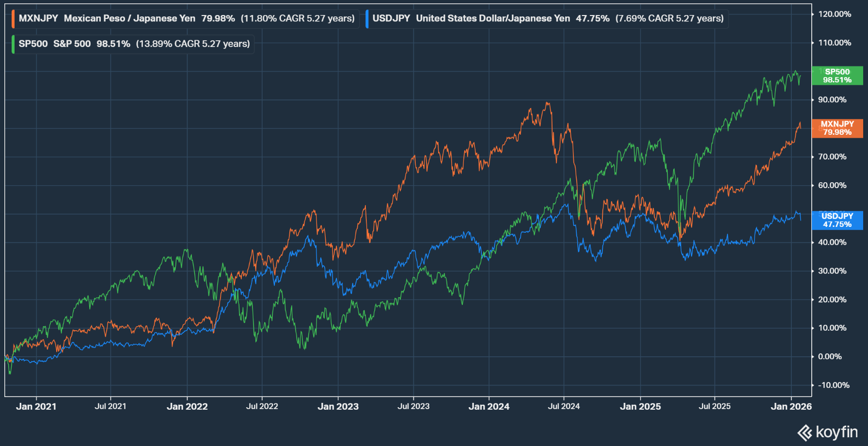Click the 120.00% value axis label
Screen dimensions: 868x446
(x=834, y=14)
